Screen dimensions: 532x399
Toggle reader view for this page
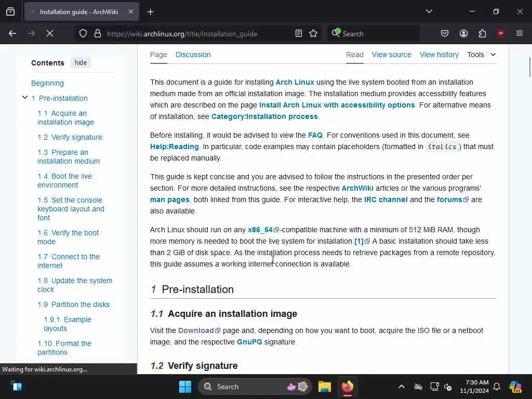(x=299, y=34)
